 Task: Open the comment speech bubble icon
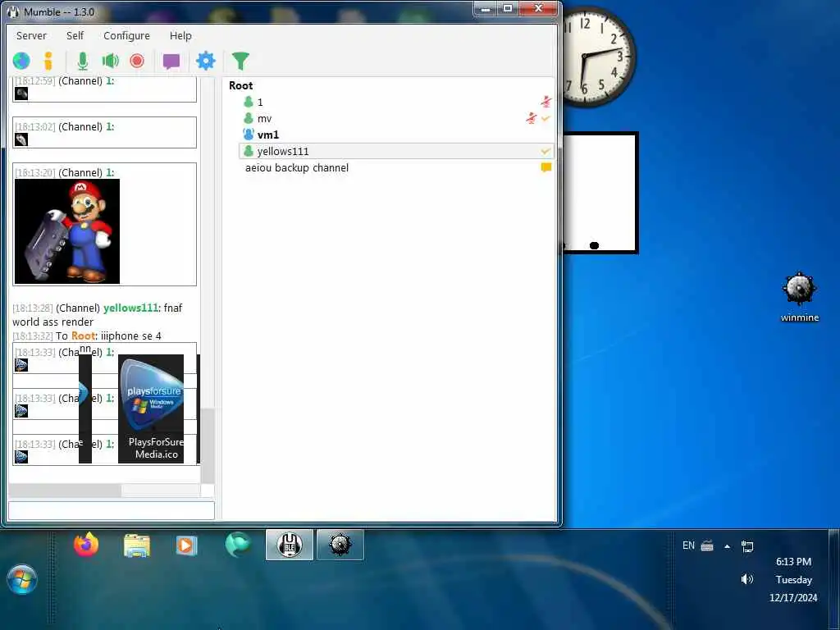171,62
